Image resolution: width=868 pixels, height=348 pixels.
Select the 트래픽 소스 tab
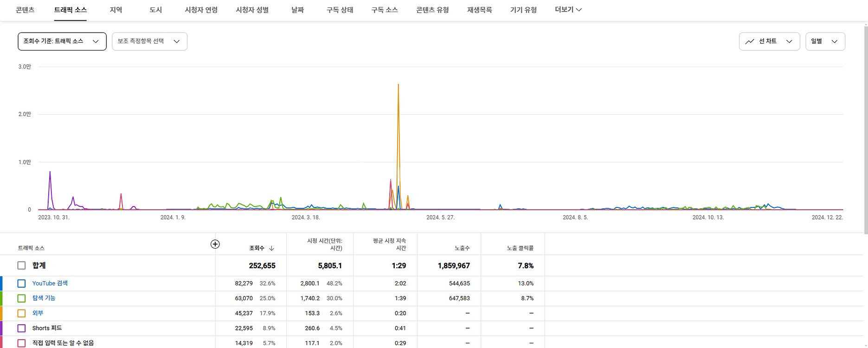point(71,10)
